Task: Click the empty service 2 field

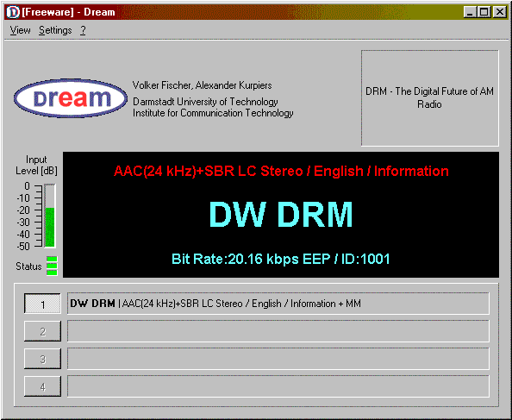Action: point(278,331)
